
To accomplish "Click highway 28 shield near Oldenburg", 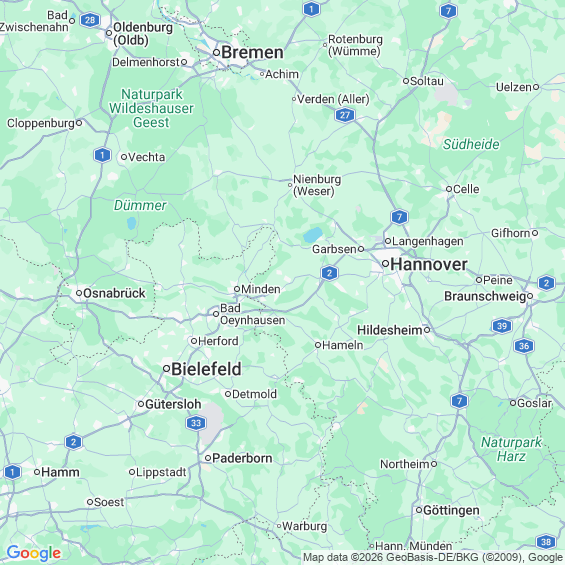I will pyautogui.click(x=90, y=20).
